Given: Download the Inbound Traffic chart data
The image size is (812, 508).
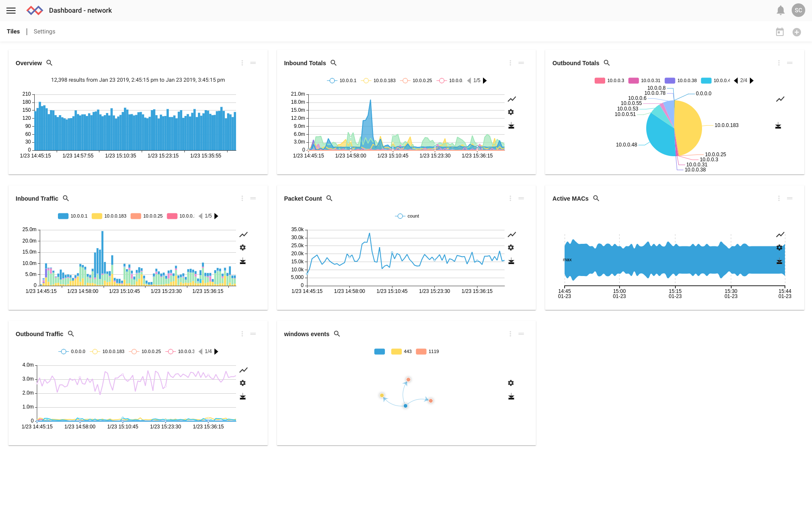Looking at the screenshot, I should point(243,261).
